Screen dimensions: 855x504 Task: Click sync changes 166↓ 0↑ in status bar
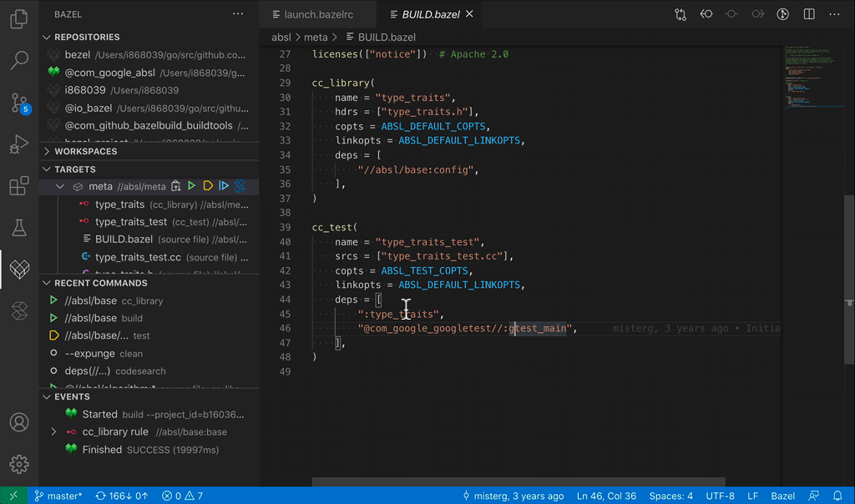[122, 496]
